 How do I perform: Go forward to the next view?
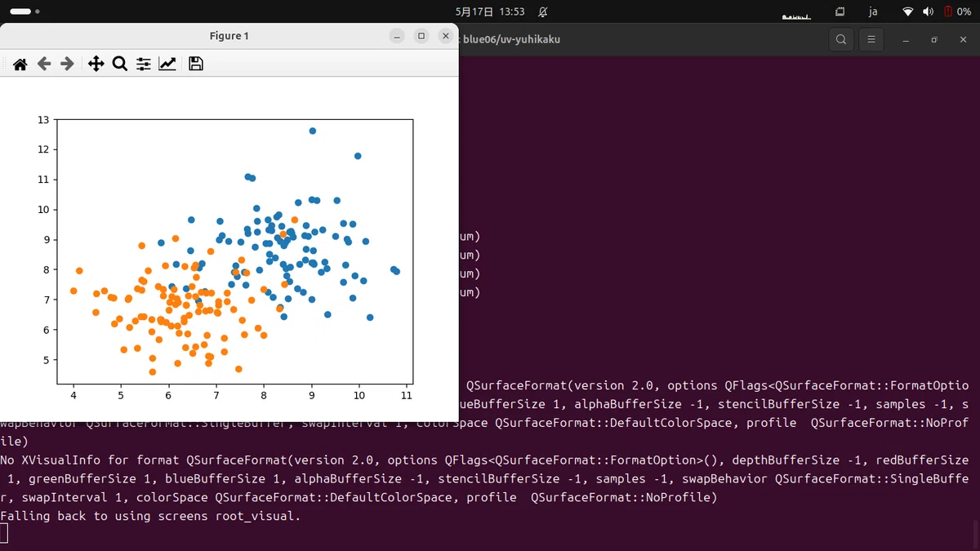(x=68, y=64)
